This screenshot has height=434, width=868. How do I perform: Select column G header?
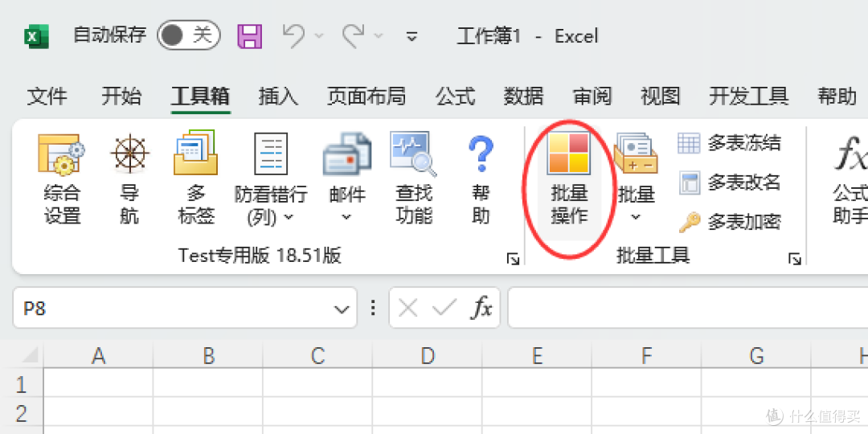coord(756,355)
